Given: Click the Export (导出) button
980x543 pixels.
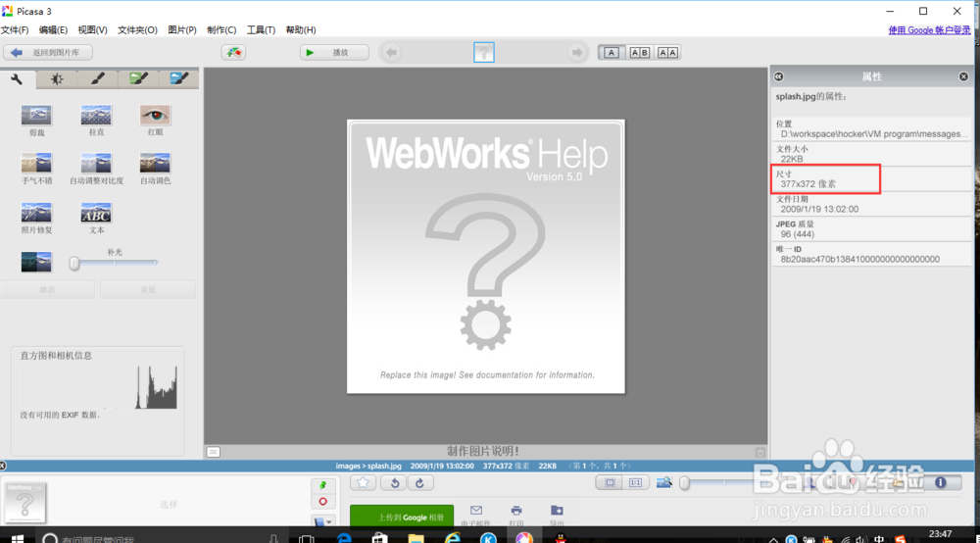Looking at the screenshot, I should (557, 516).
